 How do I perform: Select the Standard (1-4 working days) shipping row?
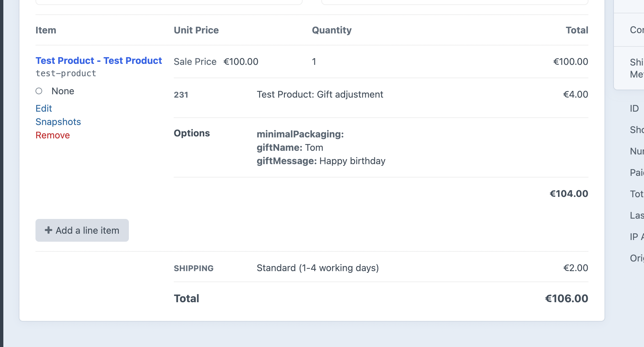tap(317, 268)
